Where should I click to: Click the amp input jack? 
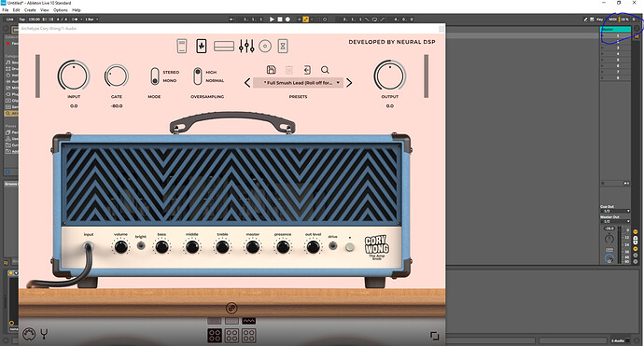point(88,246)
